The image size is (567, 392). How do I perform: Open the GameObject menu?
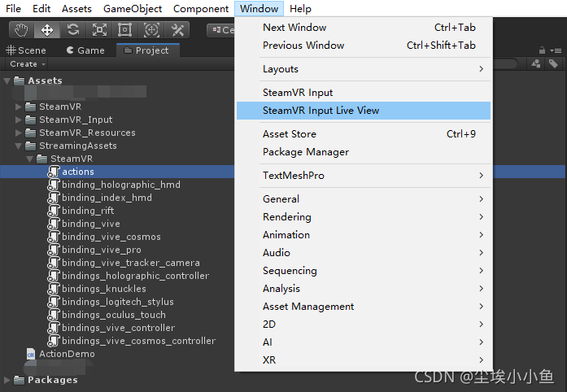(x=133, y=8)
